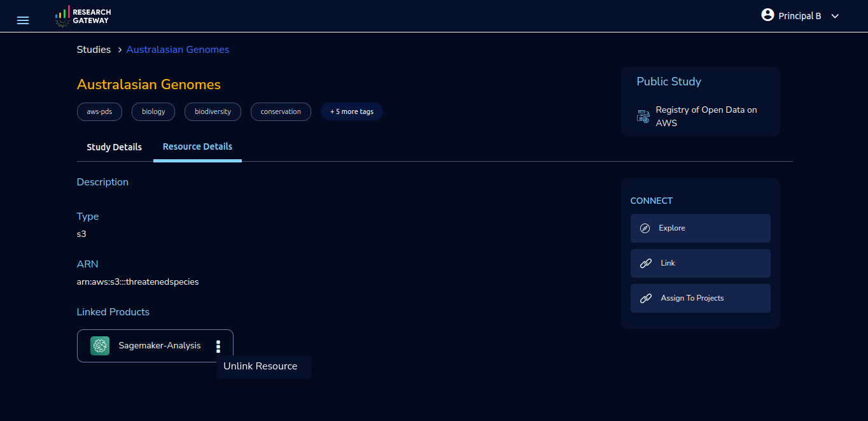868x421 pixels.
Task: Click the Sagemaker-Analysis product icon
Action: pos(100,346)
